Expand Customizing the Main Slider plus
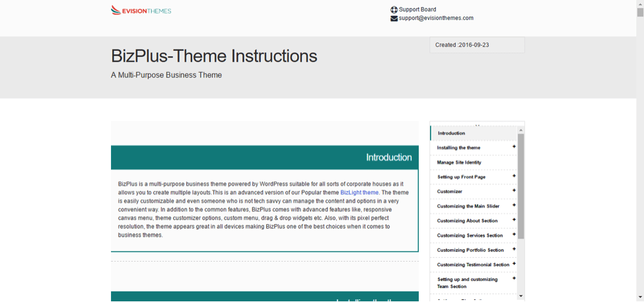644x302 pixels. coord(514,205)
